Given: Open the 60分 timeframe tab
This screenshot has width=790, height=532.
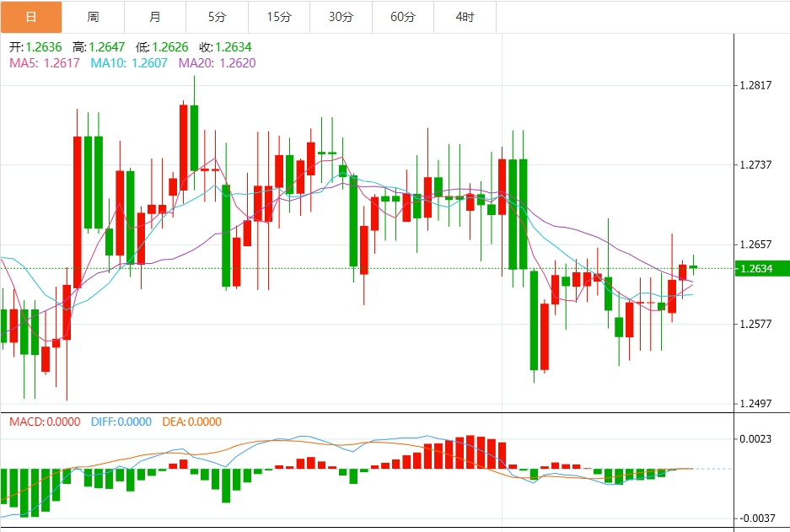Looking at the screenshot, I should click(403, 17).
